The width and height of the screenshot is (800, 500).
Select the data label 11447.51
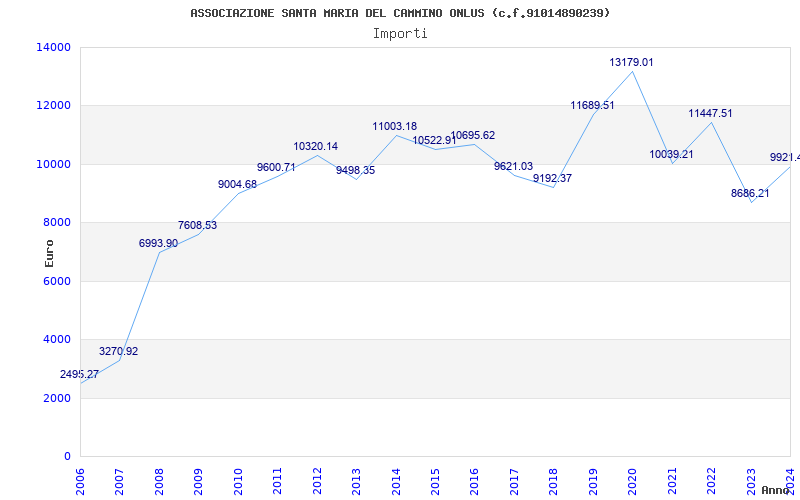(710, 113)
